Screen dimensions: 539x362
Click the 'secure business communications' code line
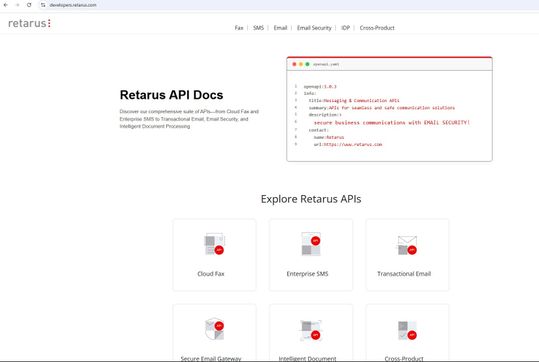pos(392,122)
